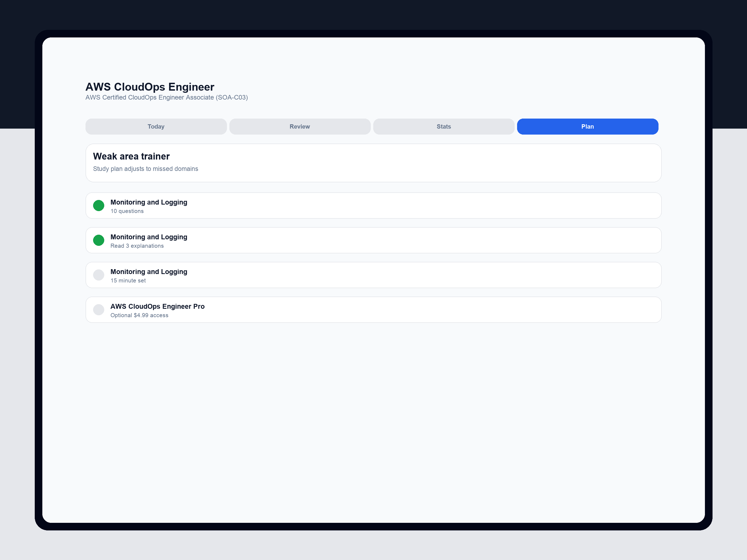Open the Review tab

[x=300, y=127]
